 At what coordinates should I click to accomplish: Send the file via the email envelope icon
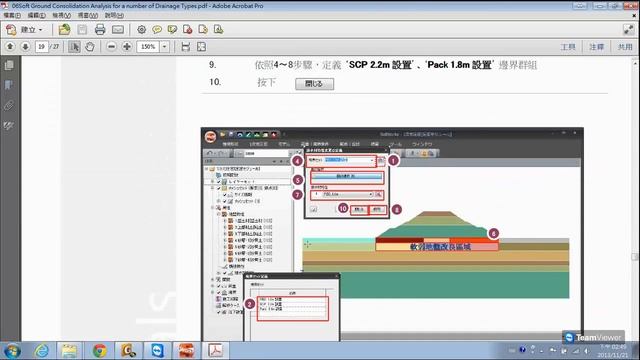coord(118,29)
